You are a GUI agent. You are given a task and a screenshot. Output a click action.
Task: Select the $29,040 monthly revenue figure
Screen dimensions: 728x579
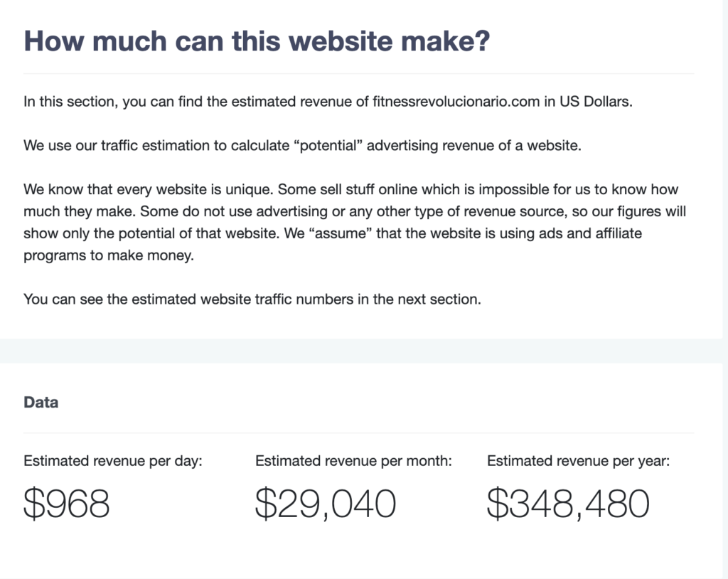click(x=326, y=504)
